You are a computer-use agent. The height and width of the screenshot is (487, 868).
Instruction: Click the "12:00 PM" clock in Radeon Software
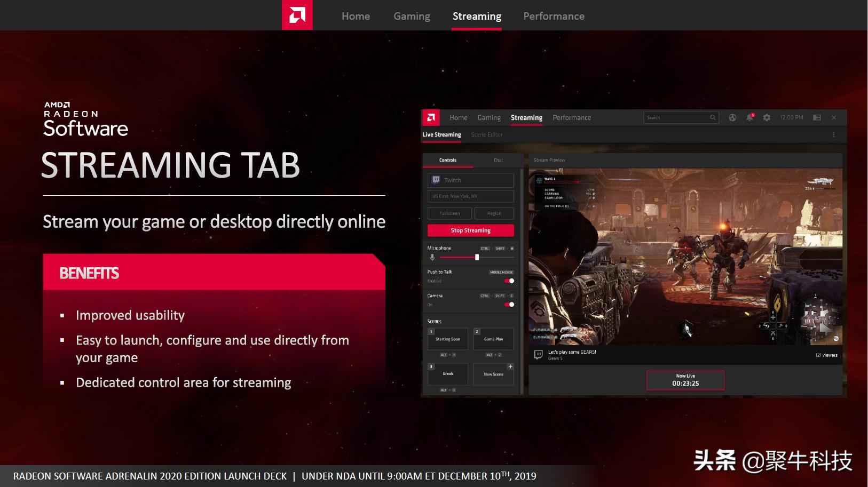coord(791,117)
